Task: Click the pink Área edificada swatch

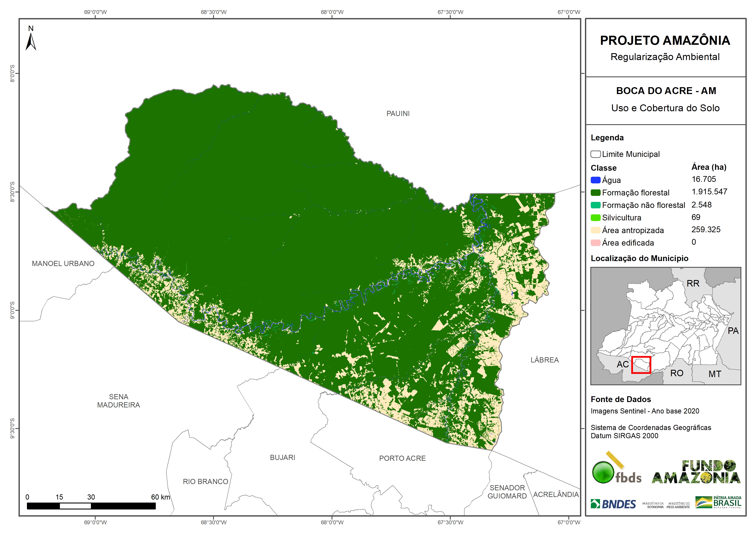Action: pos(595,243)
